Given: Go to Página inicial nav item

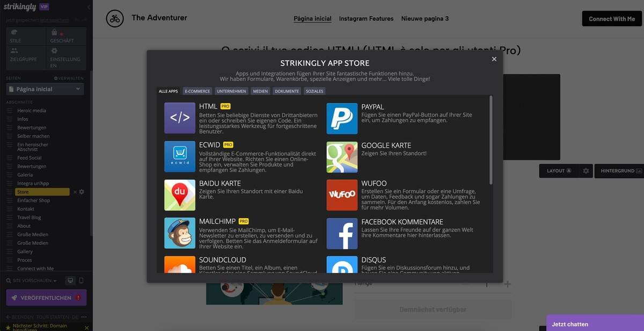Looking at the screenshot, I should click(312, 19).
